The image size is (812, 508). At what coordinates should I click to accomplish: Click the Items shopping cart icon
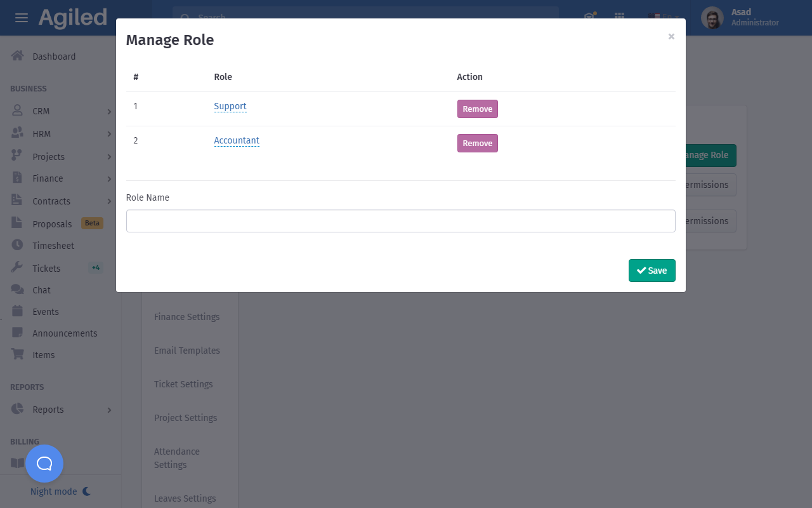[18, 354]
